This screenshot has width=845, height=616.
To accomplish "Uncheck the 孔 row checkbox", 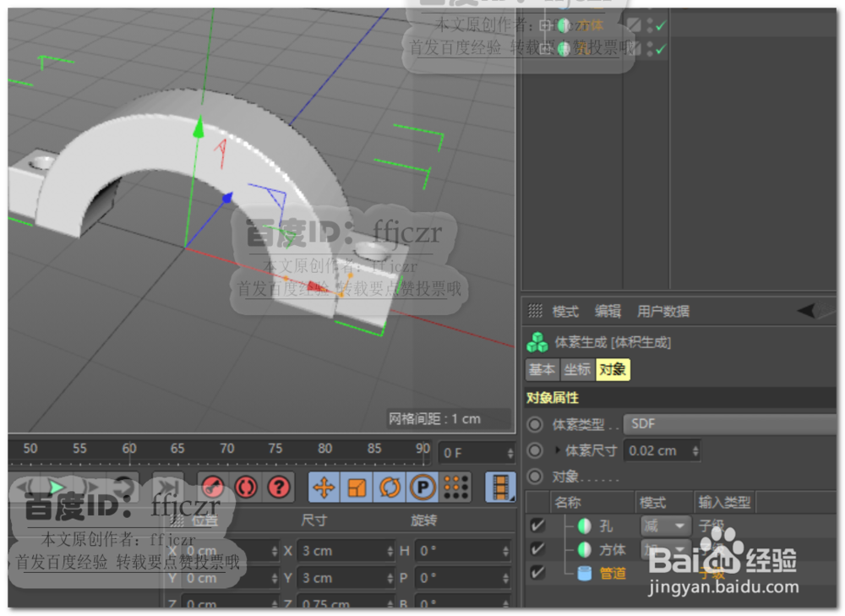I will tap(537, 526).
